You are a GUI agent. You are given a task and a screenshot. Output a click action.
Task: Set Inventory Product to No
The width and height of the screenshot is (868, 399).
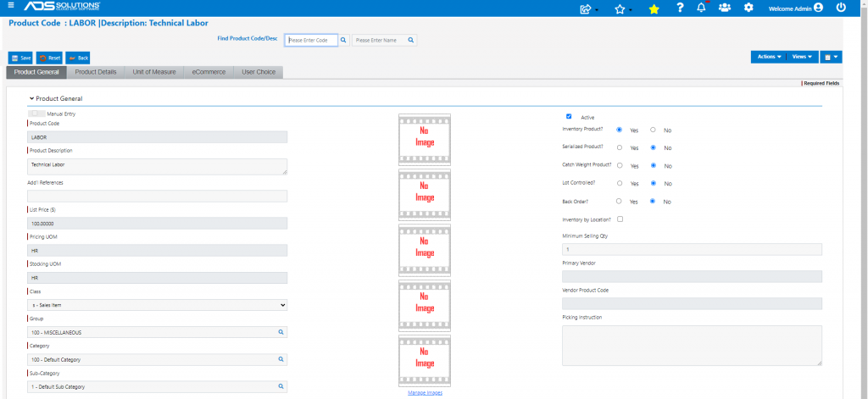coord(654,130)
